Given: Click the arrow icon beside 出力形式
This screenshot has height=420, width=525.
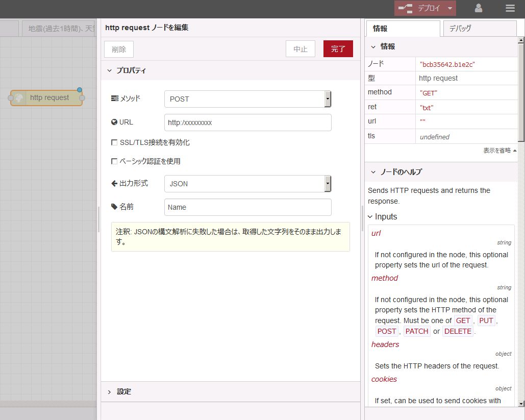Looking at the screenshot, I should [114, 183].
